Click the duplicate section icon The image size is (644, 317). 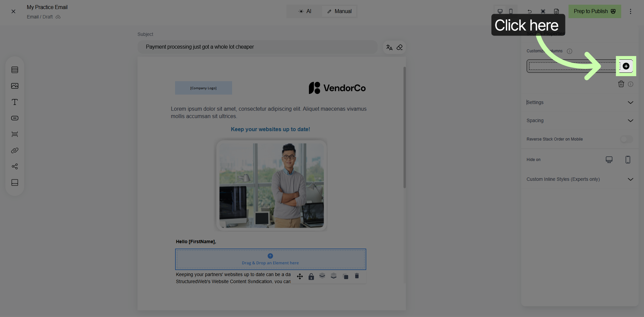(345, 276)
